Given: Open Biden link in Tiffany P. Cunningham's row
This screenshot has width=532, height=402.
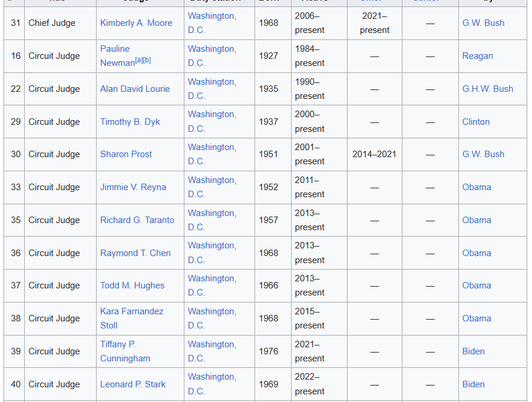Looking at the screenshot, I should (473, 351).
